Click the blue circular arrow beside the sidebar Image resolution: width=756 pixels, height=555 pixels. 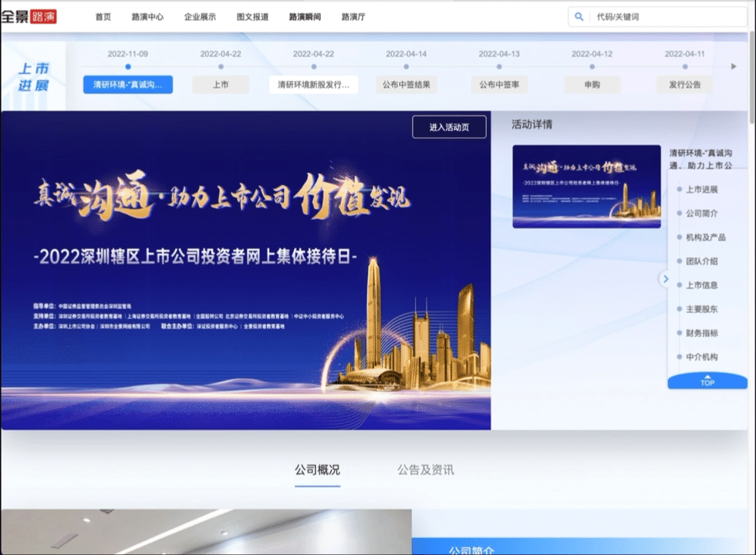[x=665, y=280]
